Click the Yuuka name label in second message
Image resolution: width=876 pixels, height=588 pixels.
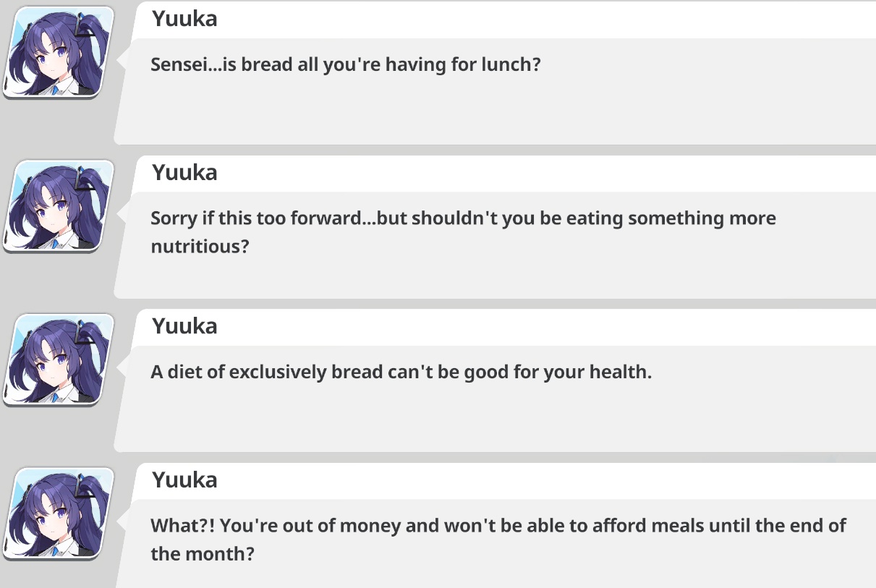tap(184, 173)
